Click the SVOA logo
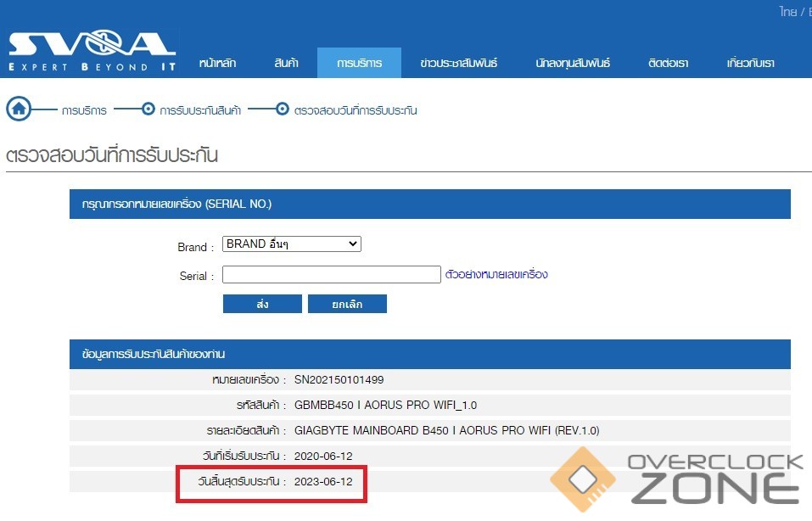The width and height of the screenshot is (812, 521). pos(92,50)
